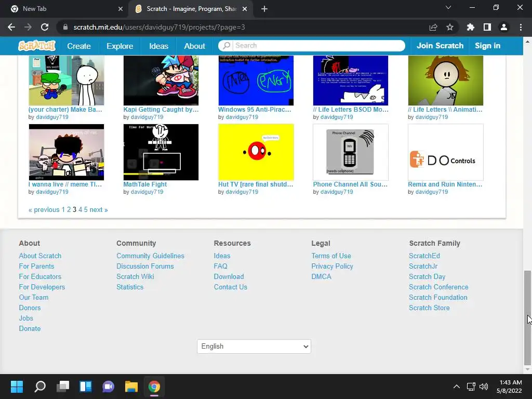Open Contact Us footer link
This screenshot has width=532, height=399.
coord(230,287)
